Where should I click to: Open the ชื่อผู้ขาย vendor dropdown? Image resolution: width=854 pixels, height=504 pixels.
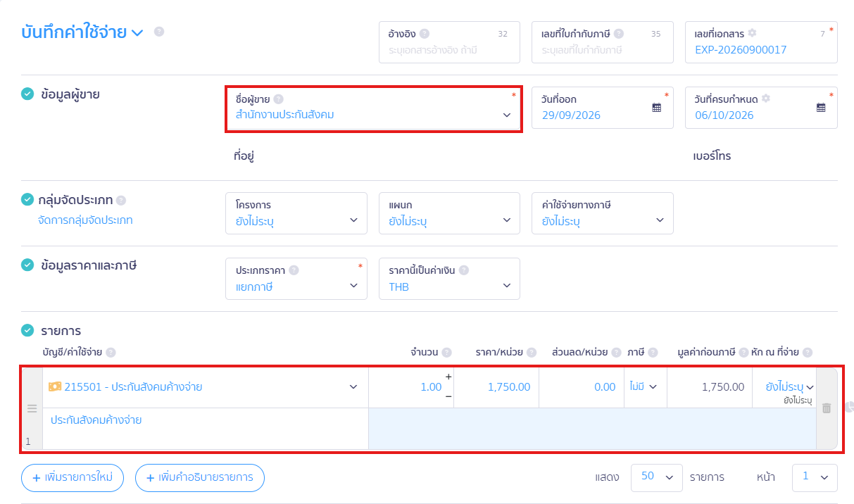pos(373,108)
